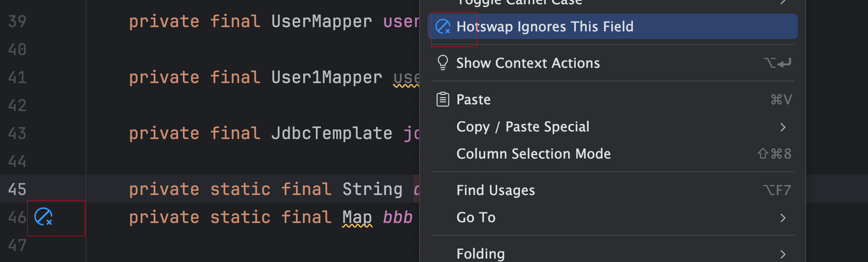Click the hotswap icon beside the highlighted menu entry
Screen dimensions: 868x262
(x=442, y=26)
